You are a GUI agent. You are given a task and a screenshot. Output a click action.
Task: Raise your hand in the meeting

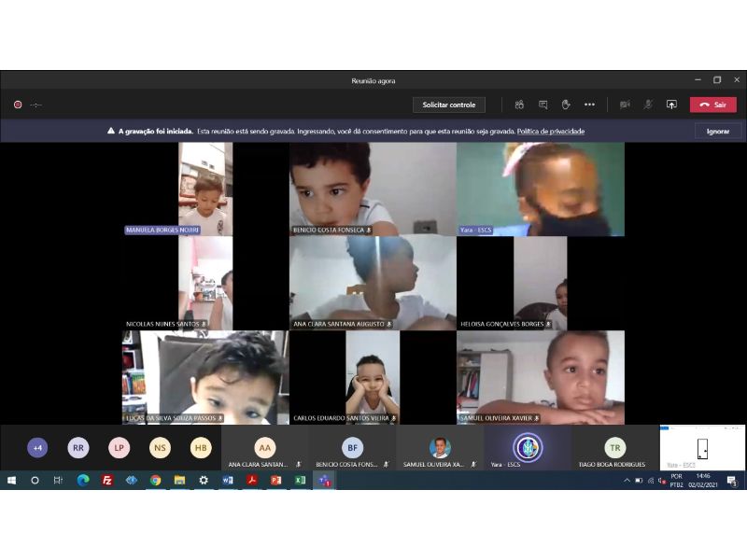click(566, 105)
